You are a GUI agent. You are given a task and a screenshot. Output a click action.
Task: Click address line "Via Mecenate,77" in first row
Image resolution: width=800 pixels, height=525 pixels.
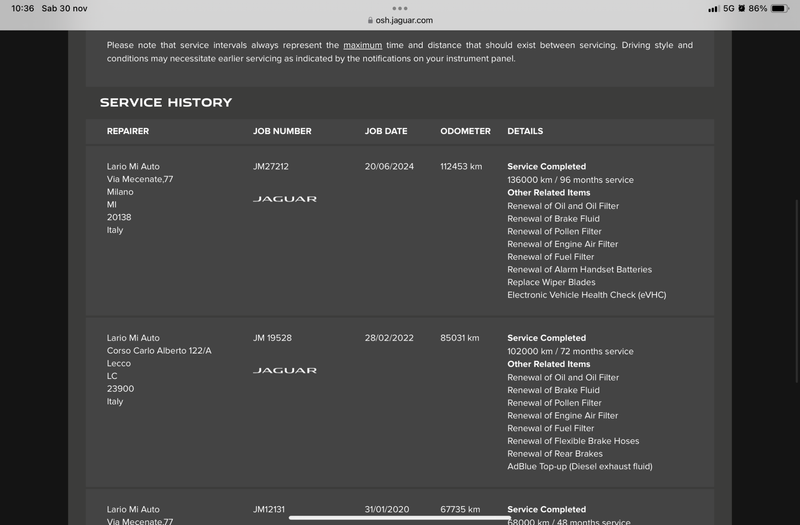click(x=140, y=179)
